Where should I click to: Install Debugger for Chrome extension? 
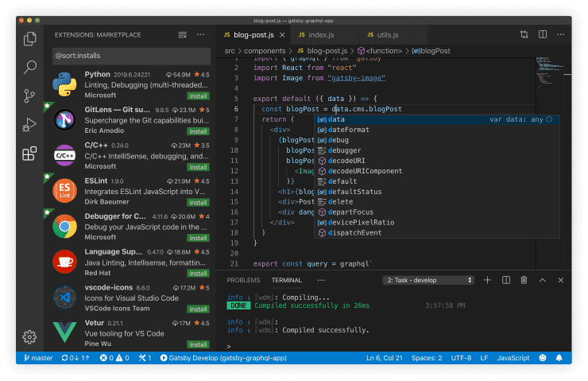(198, 238)
